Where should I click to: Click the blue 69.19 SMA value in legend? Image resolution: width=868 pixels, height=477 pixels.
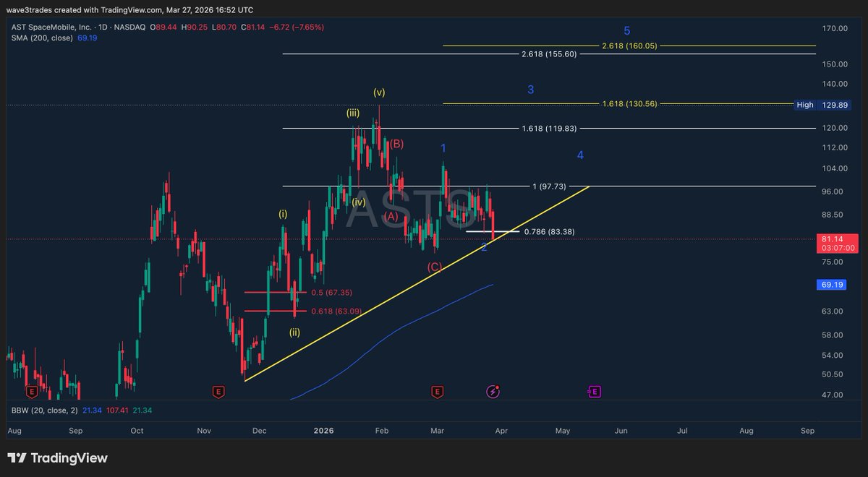[x=87, y=38]
